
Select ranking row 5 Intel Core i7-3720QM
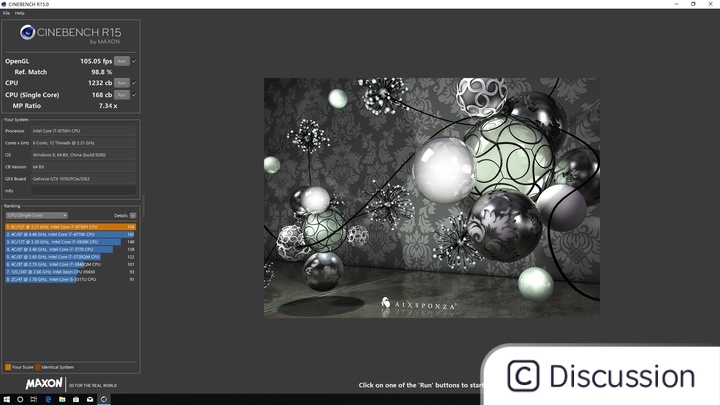click(x=70, y=257)
